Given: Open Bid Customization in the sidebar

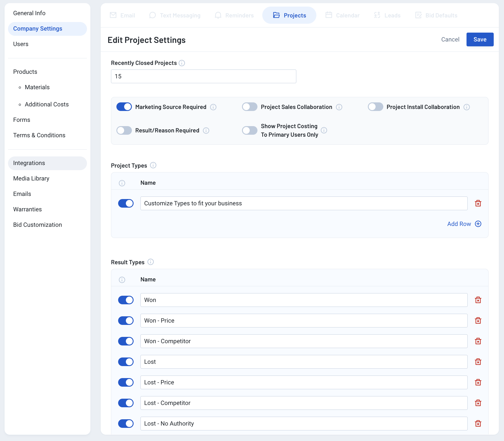Looking at the screenshot, I should pyautogui.click(x=37, y=225).
